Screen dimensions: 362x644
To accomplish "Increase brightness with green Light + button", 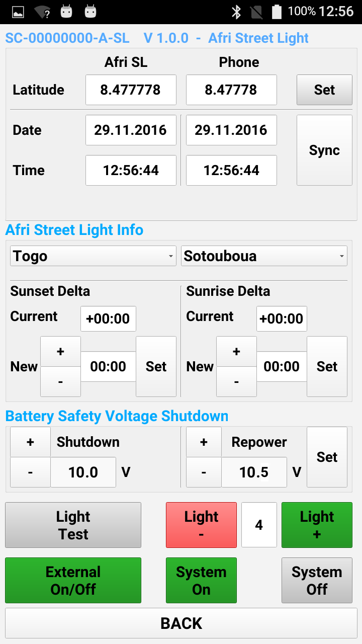I will coord(317,525).
